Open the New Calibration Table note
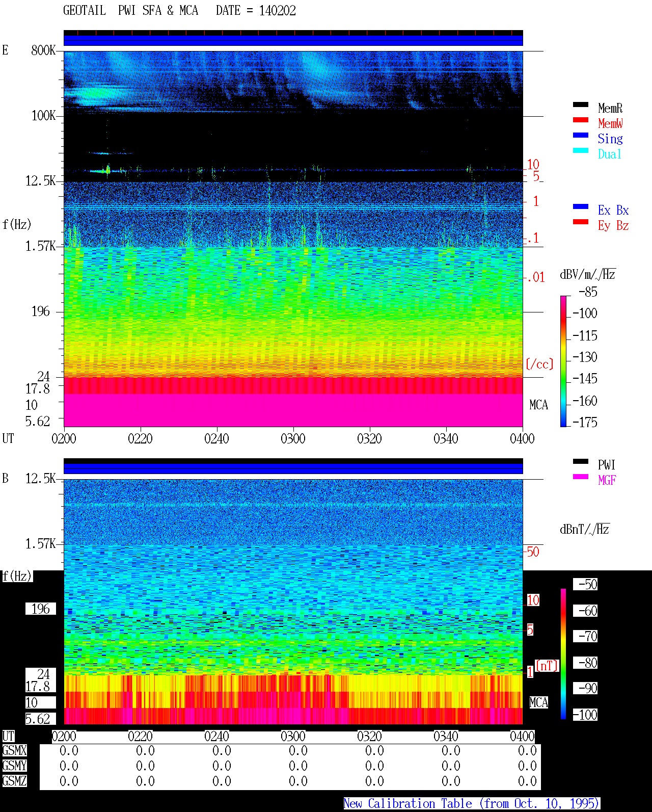Screen dimensions: 652x812 (471, 804)
